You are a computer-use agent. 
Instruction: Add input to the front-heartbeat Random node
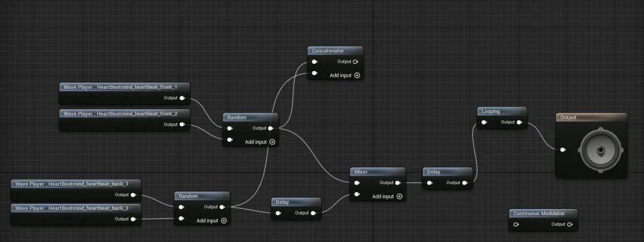(272, 142)
